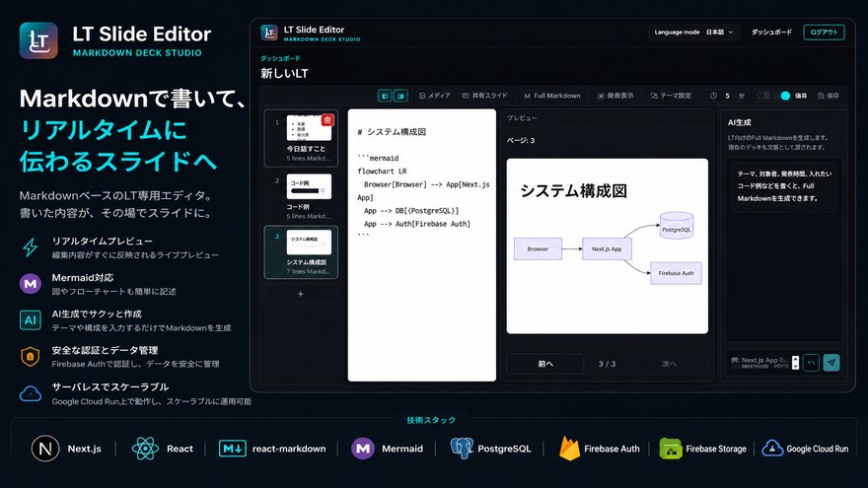Go to ダッシュボード in top header
868x488 pixels.
pos(771,33)
